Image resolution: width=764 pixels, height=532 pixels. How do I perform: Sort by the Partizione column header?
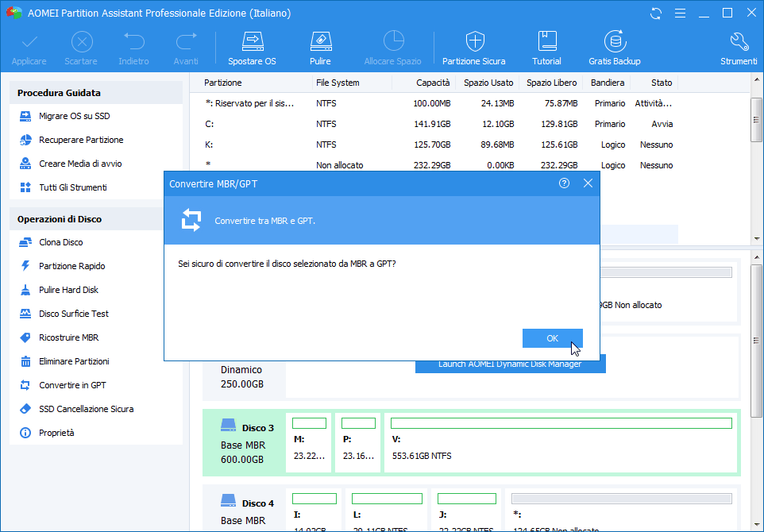222,83
